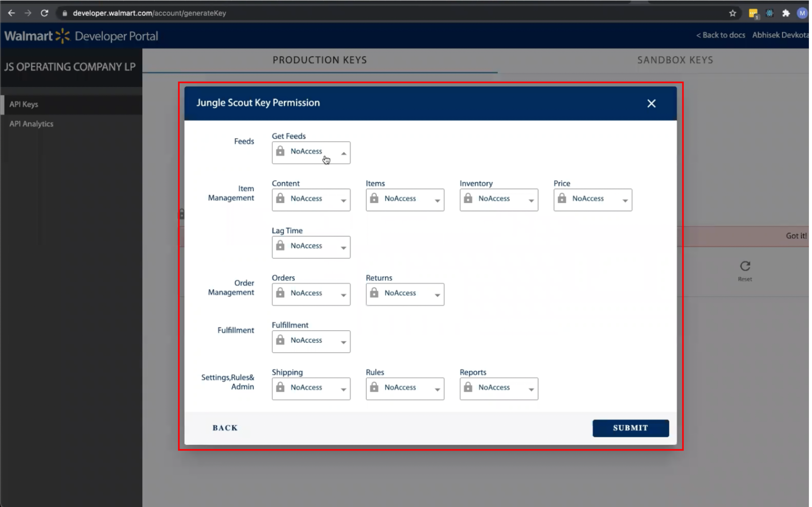Click the Developer Portal title
Screen dimensions: 812x507
click(x=116, y=36)
